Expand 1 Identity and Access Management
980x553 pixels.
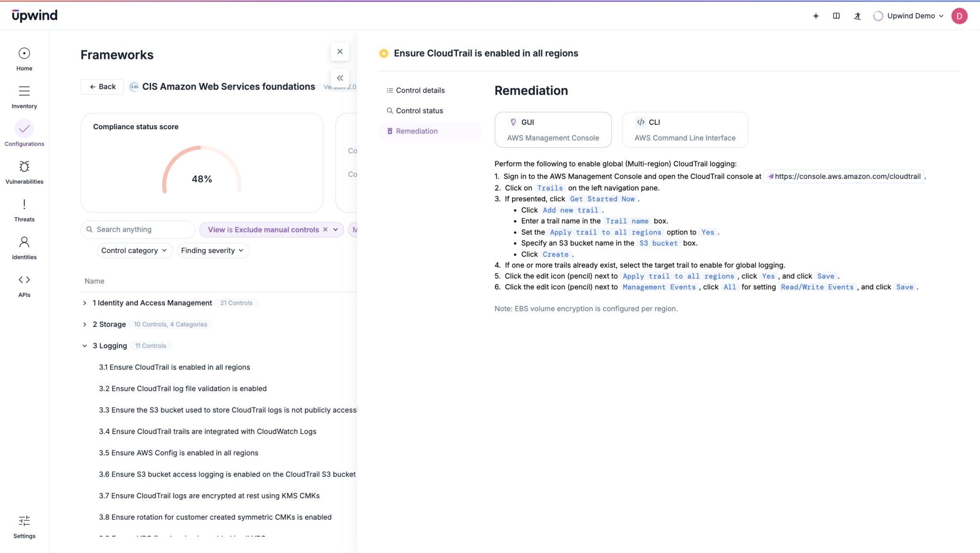point(85,303)
